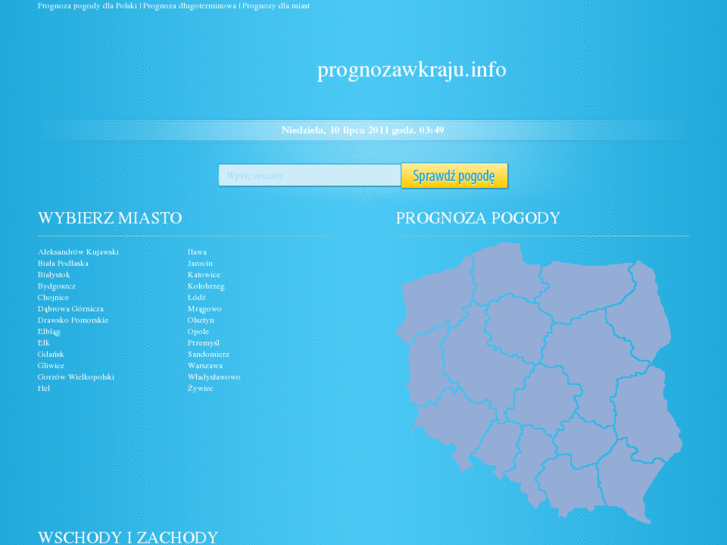The width and height of the screenshot is (727, 545).
Task: Click the Sprawdź pogodę button
Action: pos(454,176)
